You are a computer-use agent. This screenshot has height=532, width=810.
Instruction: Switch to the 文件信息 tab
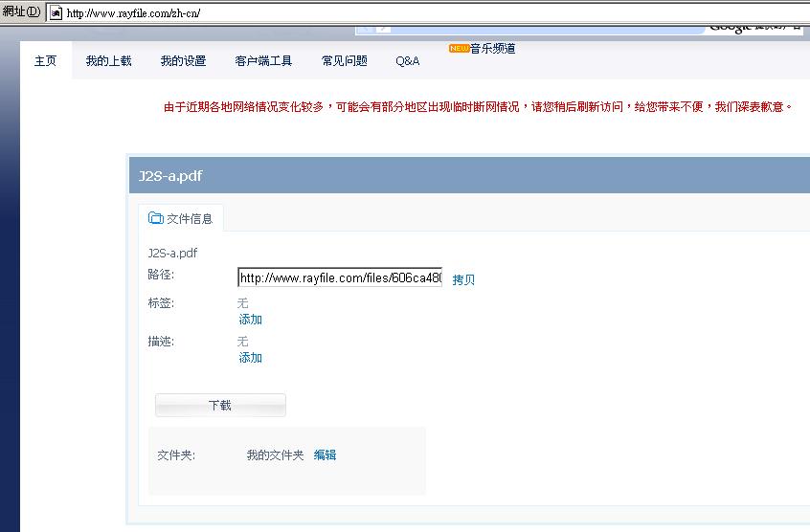pos(182,218)
